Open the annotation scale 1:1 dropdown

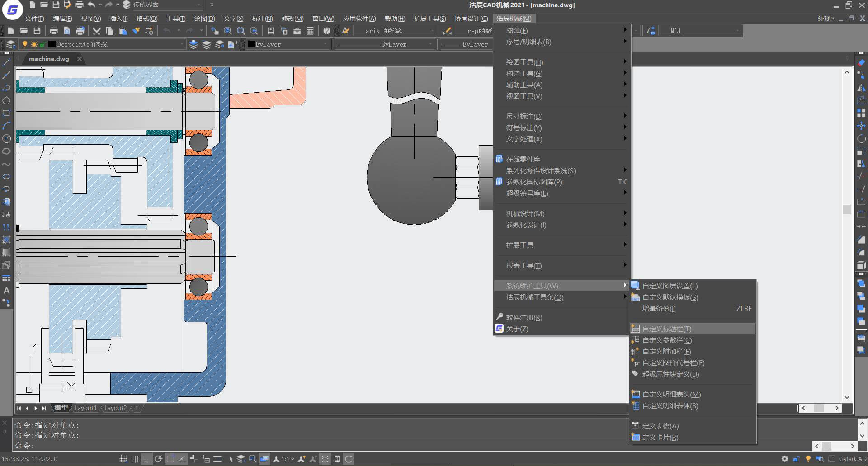pyautogui.click(x=288, y=459)
